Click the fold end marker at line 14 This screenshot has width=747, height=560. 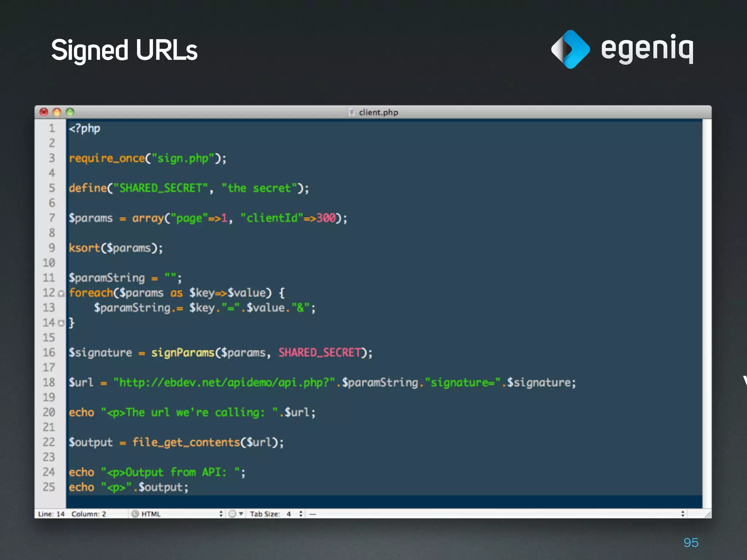pyautogui.click(x=61, y=323)
